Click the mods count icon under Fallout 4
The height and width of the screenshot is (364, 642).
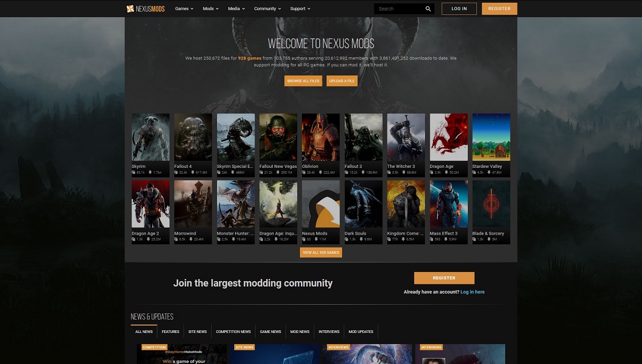click(175, 173)
